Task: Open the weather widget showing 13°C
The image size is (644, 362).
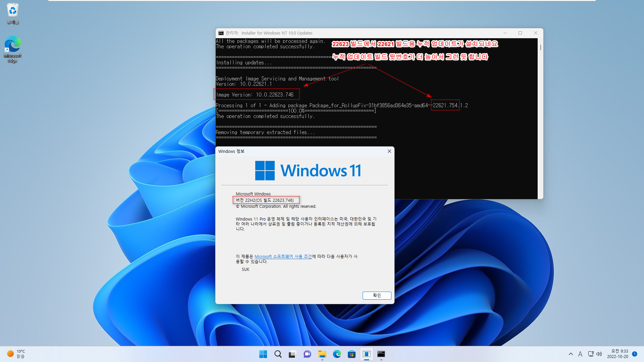Action: coord(16,354)
